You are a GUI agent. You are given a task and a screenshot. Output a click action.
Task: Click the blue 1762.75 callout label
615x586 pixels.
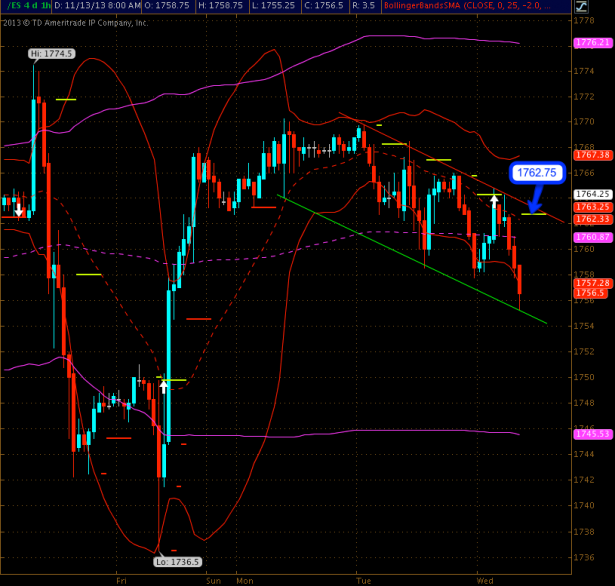(536, 172)
